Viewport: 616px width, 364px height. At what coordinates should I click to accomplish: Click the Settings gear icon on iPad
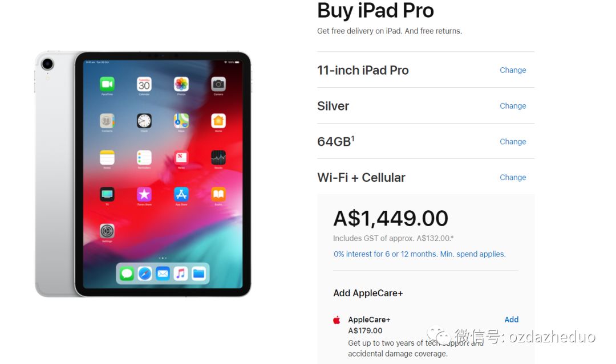coord(107,231)
